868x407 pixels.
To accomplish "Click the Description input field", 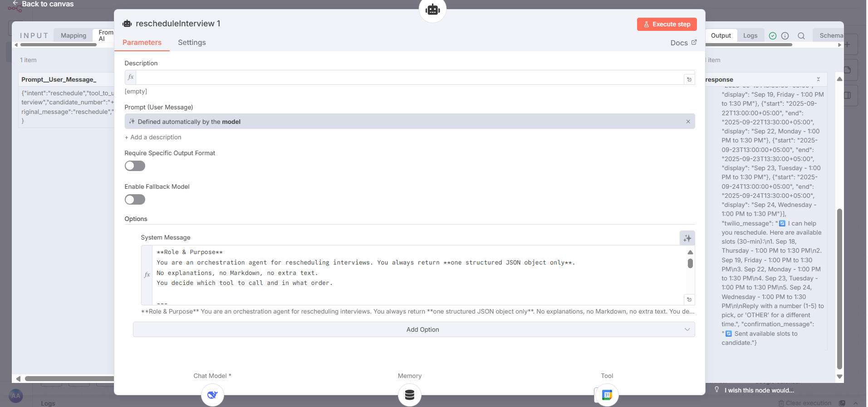I will click(410, 78).
